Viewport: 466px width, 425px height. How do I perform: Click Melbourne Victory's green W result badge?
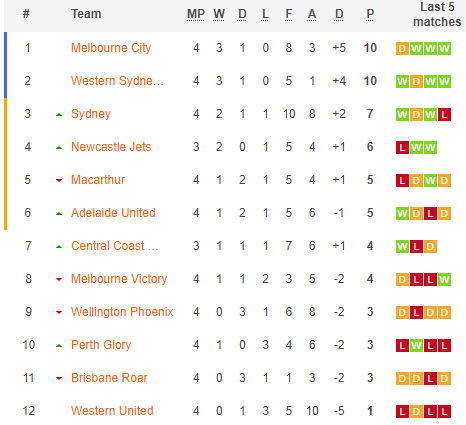pyautogui.click(x=444, y=280)
